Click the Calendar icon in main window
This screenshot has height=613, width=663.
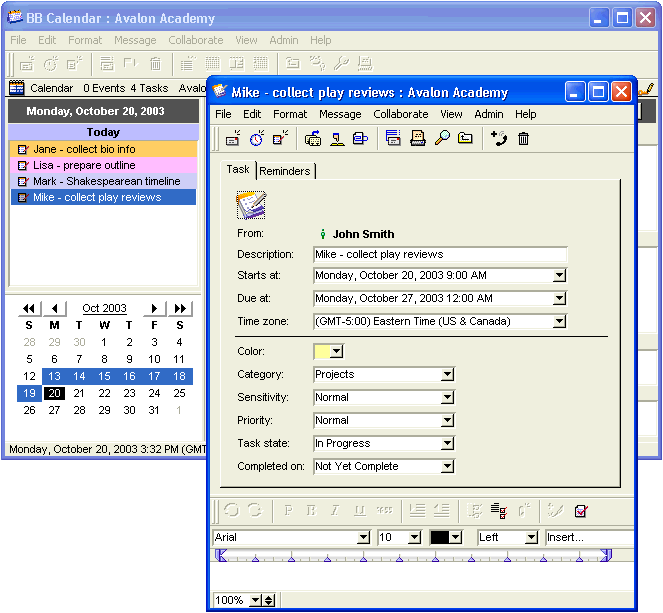click(x=17, y=88)
